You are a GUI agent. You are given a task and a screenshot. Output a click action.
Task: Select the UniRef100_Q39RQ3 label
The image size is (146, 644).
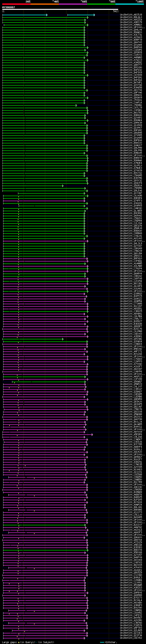131,294
